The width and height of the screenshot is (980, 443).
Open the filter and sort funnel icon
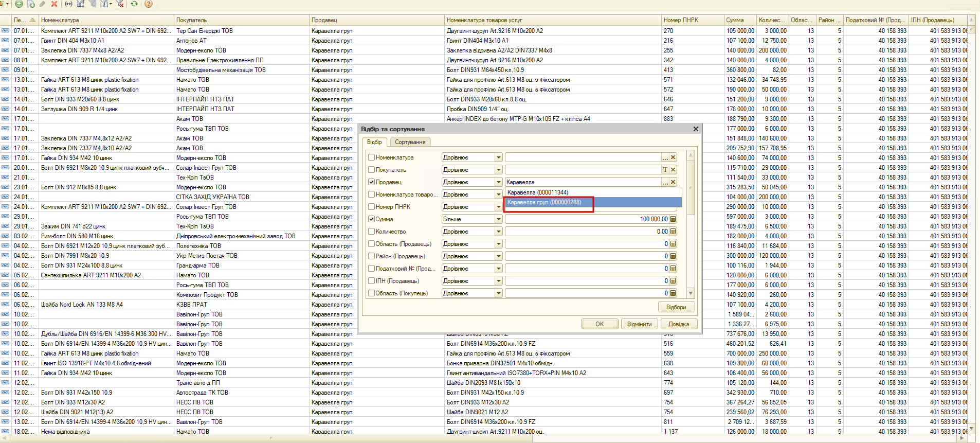point(81,4)
